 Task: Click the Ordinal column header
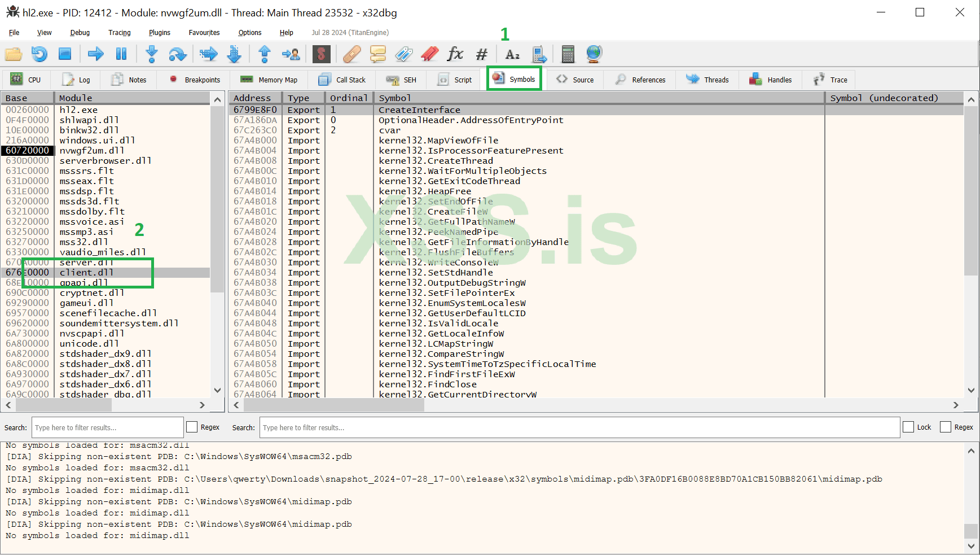point(348,98)
